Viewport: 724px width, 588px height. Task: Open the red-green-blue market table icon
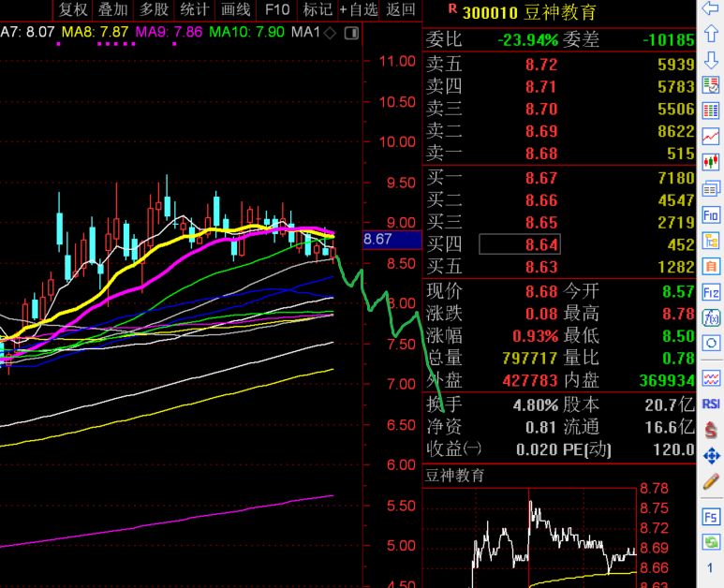(711, 110)
